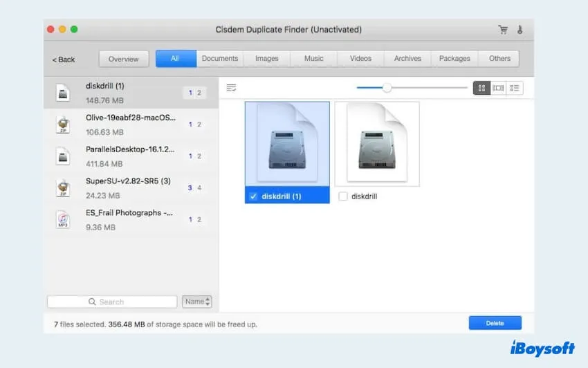Click the Olive-19eabf28 zip file icon
588x368 pixels.
[63, 125]
